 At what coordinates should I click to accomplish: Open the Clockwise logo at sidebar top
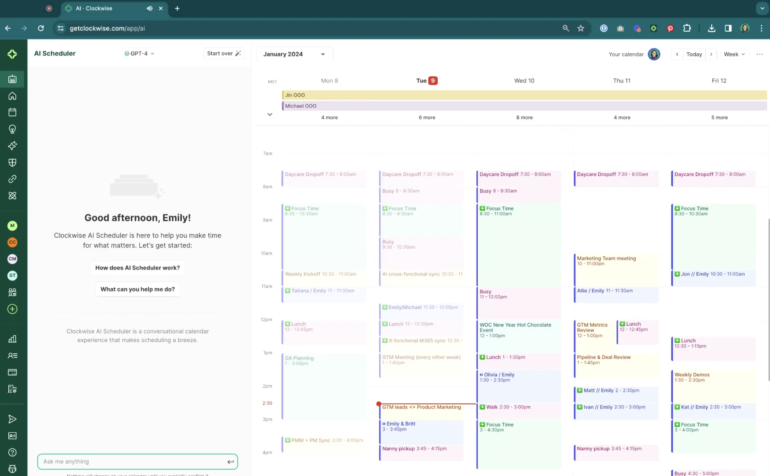click(12, 54)
